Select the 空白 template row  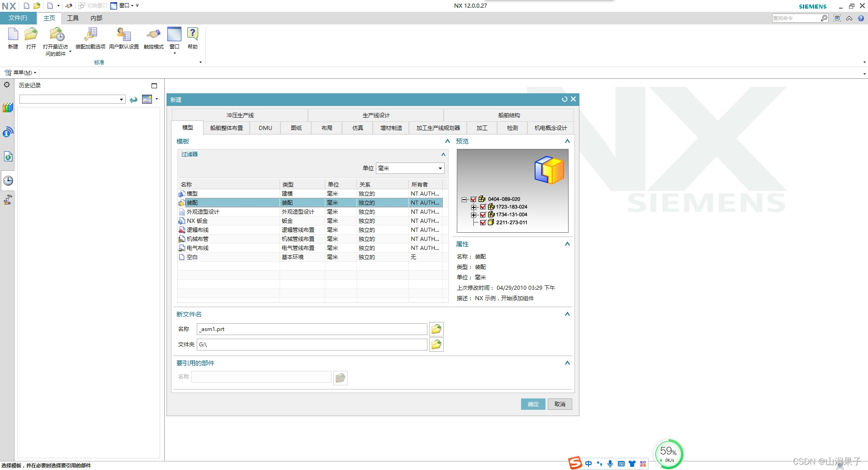(310, 257)
